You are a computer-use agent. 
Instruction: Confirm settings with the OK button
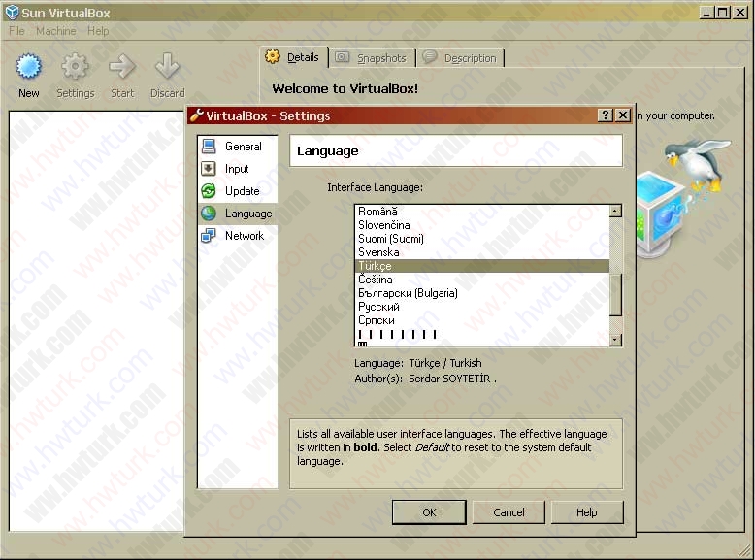point(429,512)
